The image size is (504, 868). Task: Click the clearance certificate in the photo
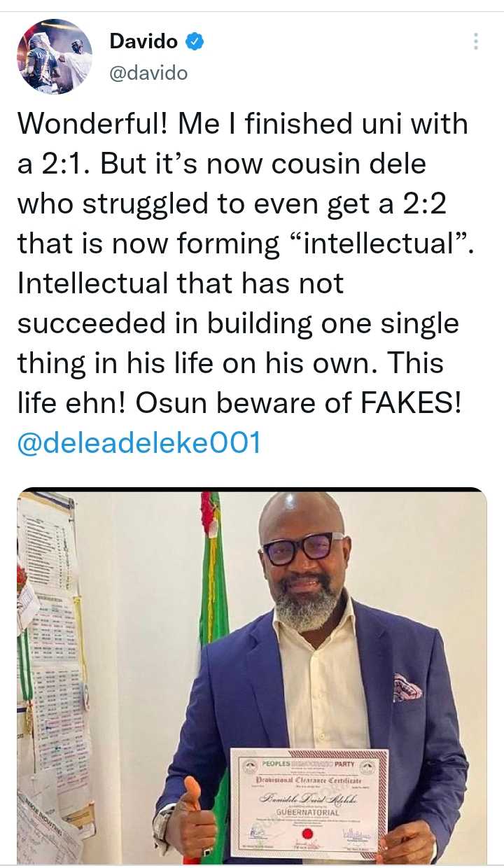(x=309, y=801)
